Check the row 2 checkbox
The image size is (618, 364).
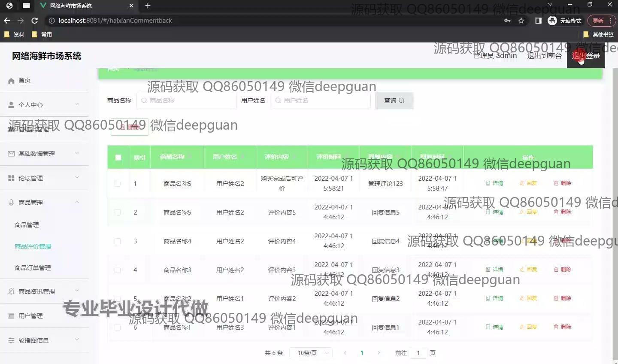[x=118, y=212]
